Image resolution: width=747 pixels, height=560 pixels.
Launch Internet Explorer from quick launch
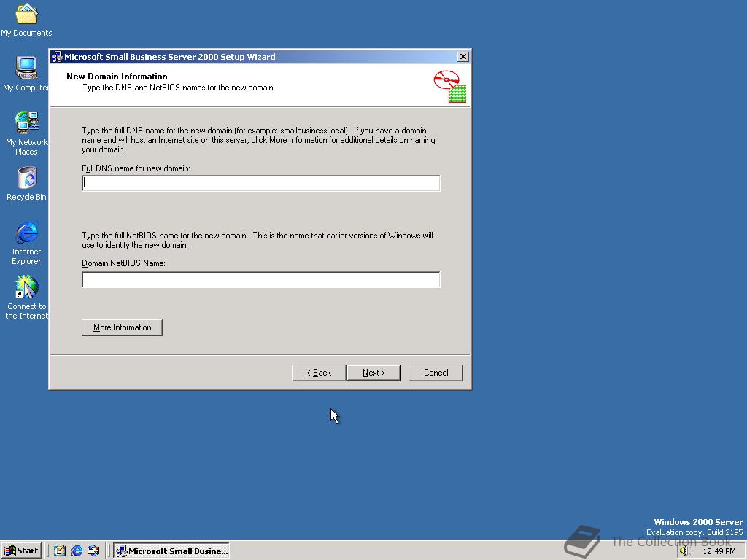coord(76,551)
